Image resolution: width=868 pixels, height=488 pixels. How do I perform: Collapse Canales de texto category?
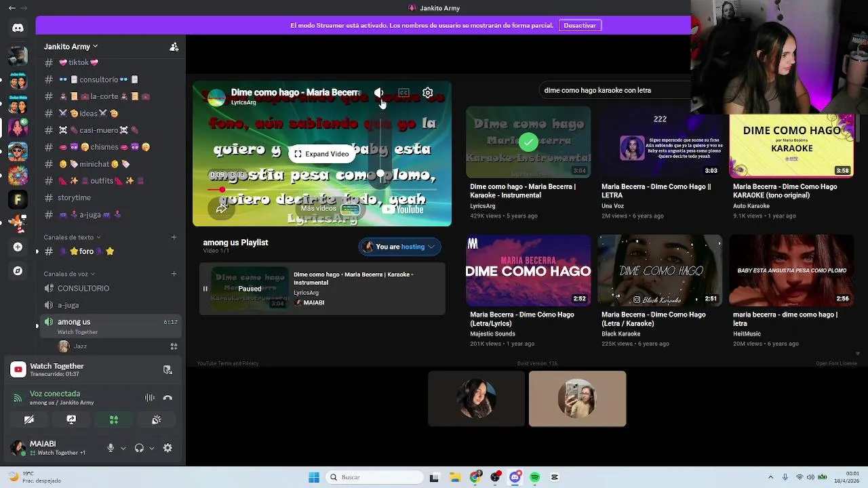72,237
